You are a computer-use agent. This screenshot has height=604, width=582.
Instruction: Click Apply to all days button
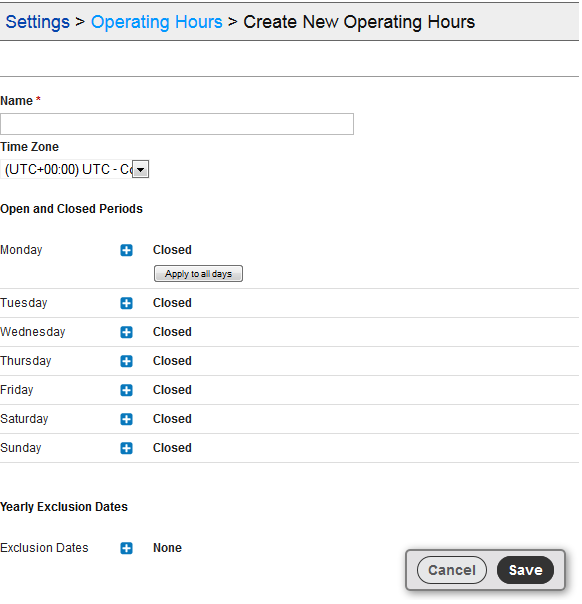198,274
